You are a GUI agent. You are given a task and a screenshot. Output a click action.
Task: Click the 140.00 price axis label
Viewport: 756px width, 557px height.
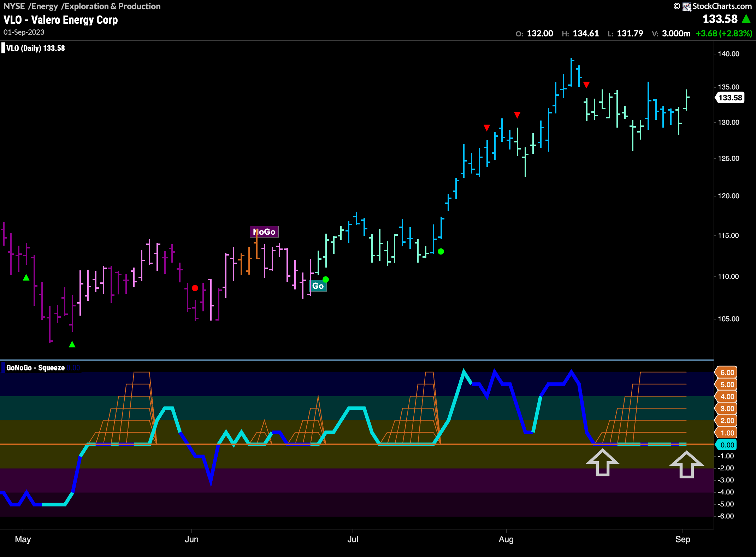[728, 54]
